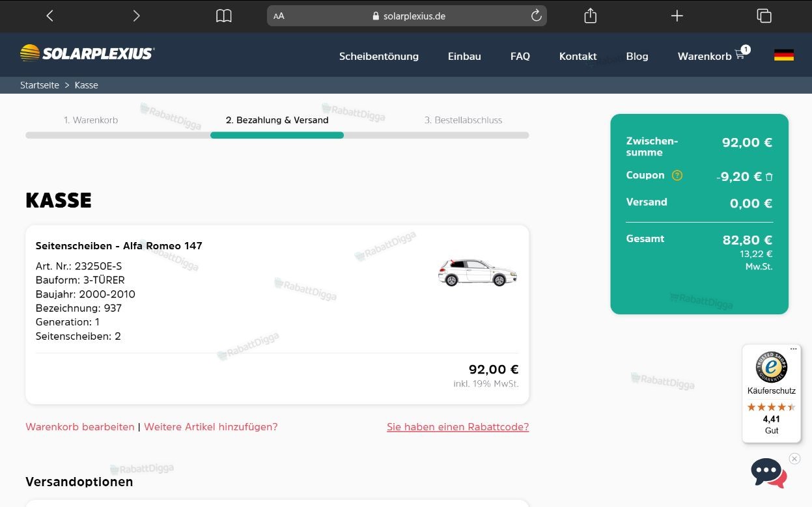Click the Kasse breadcrumb text
Screen dimensions: 812x507
tap(87, 85)
